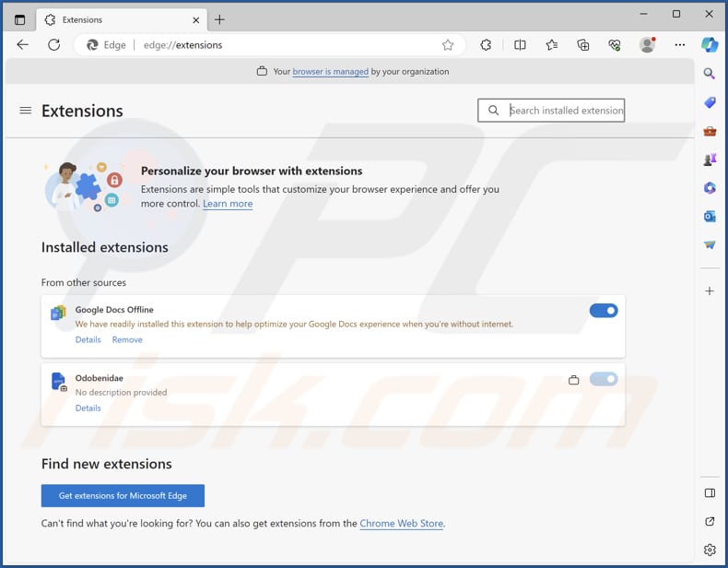Open the Favorites star list icon
728x568 pixels.
[551, 45]
